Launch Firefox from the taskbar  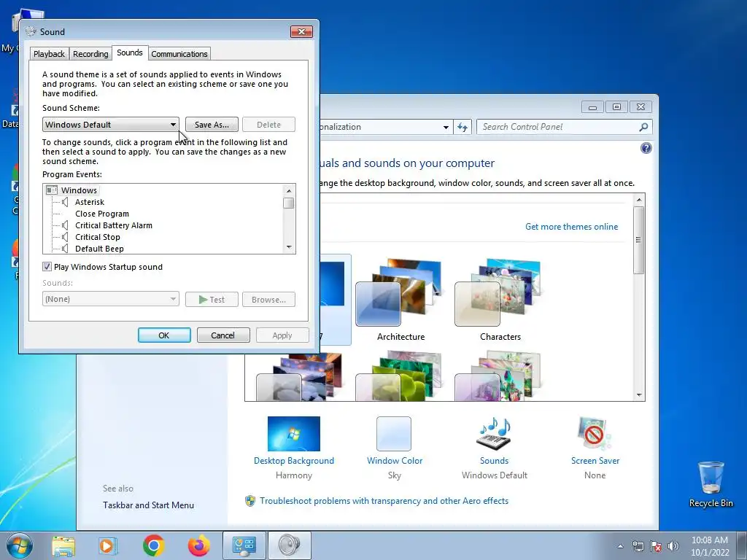(198, 545)
